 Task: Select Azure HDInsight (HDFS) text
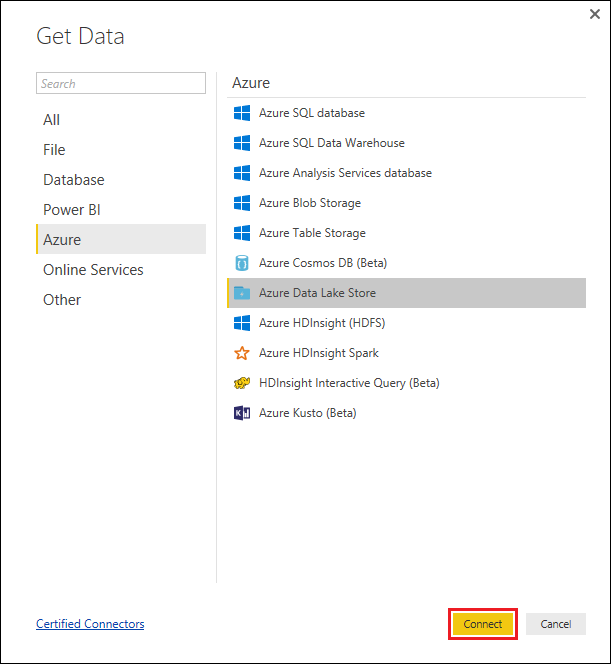coord(322,323)
